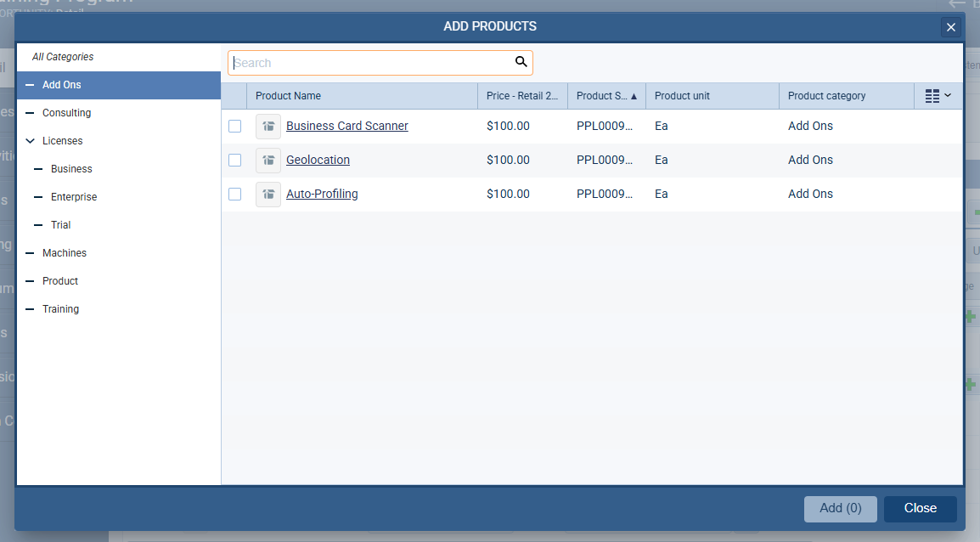980x542 pixels.
Task: Check the checkbox for Business Card Scanner
Action: [234, 124]
